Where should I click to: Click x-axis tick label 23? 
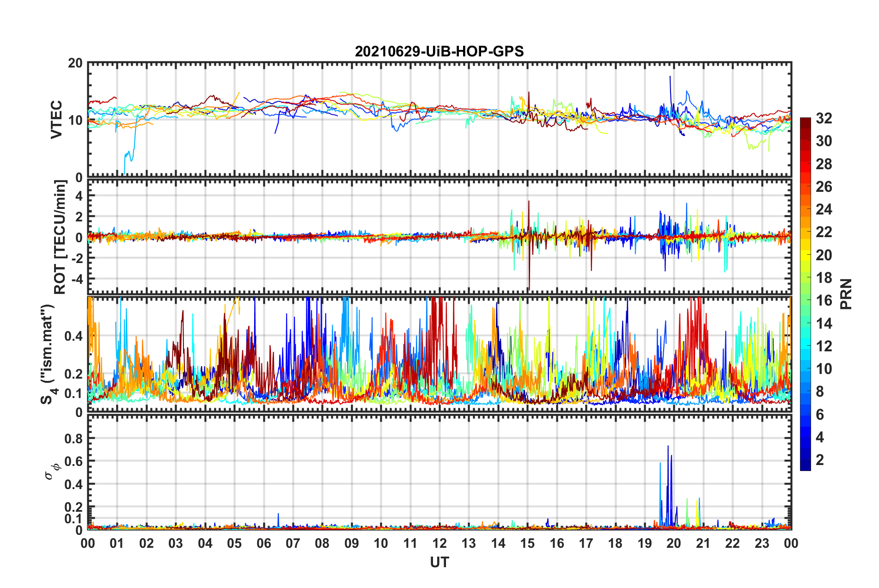[x=762, y=543]
